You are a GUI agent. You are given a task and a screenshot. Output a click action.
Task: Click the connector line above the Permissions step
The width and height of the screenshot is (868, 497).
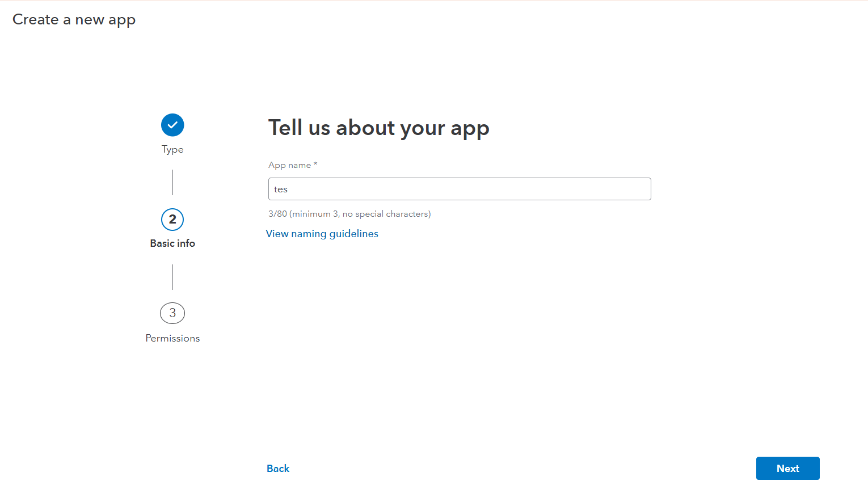172,277
